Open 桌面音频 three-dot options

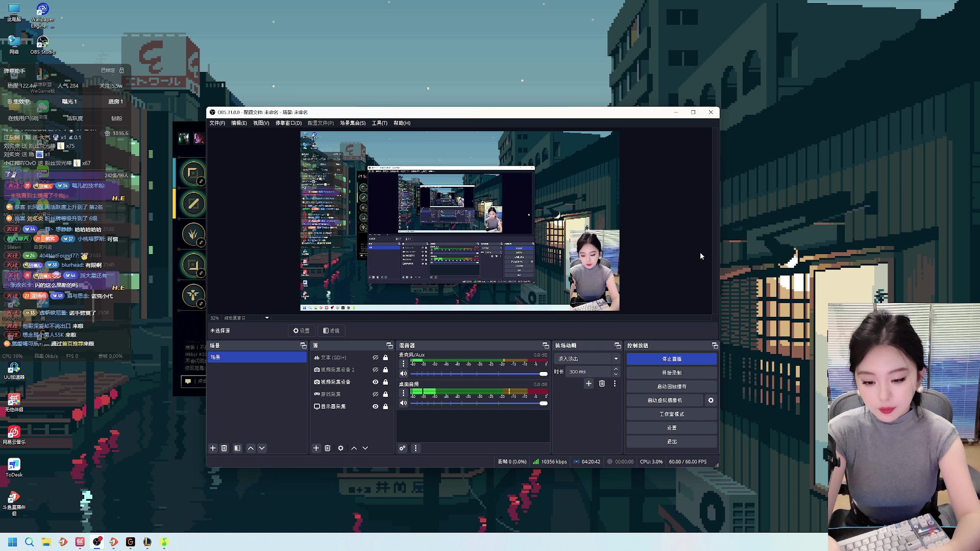tap(404, 393)
